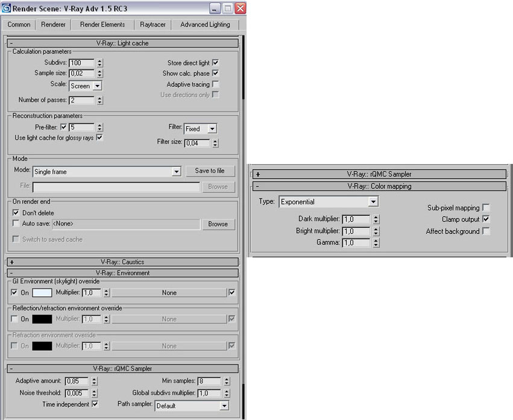
Task: Click the Gamma value field
Action: [356, 243]
